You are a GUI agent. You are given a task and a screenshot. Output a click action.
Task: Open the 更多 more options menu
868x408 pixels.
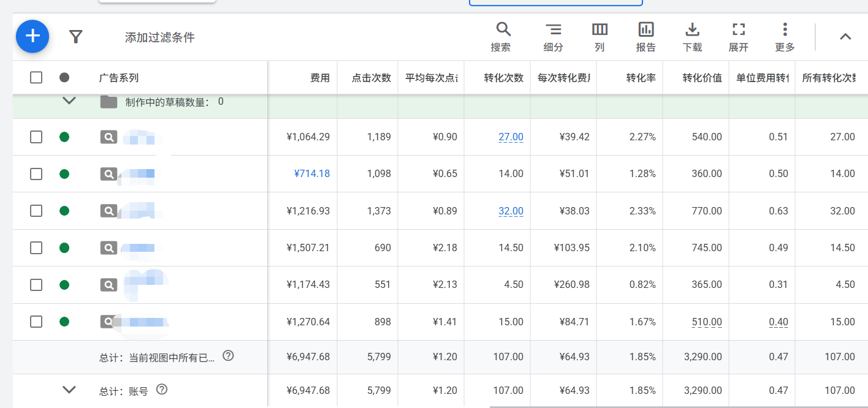[x=785, y=37]
